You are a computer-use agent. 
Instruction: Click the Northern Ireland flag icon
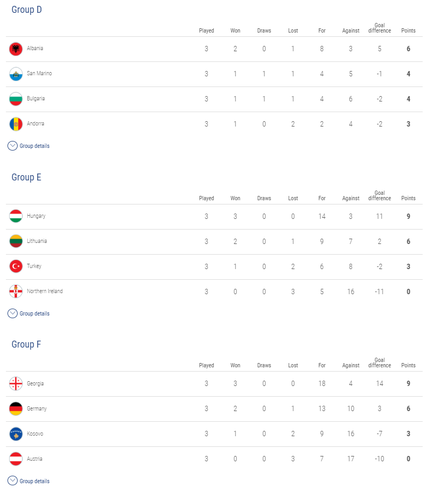pyautogui.click(x=16, y=291)
